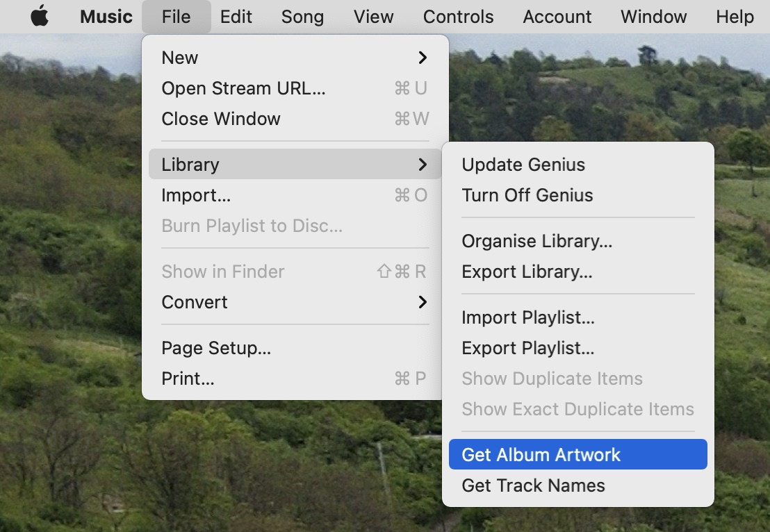The width and height of the screenshot is (770, 532).
Task: Choose Import… from File menu
Action: pos(295,195)
